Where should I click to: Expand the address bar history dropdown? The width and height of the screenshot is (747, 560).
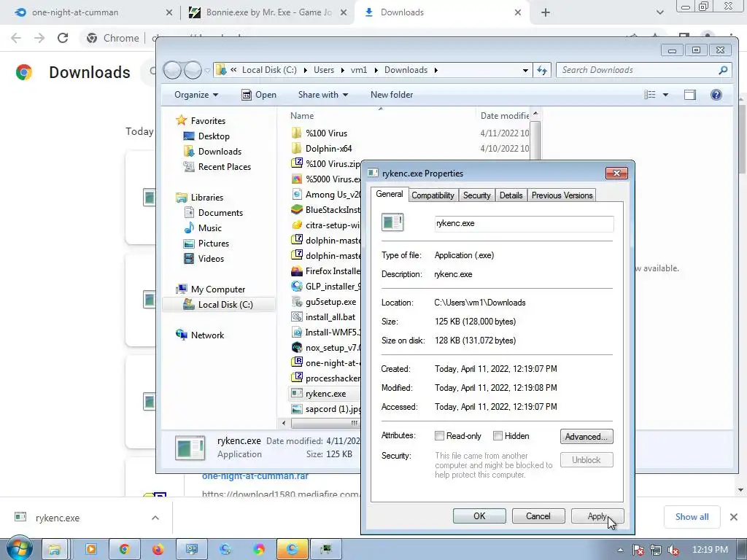click(x=525, y=70)
